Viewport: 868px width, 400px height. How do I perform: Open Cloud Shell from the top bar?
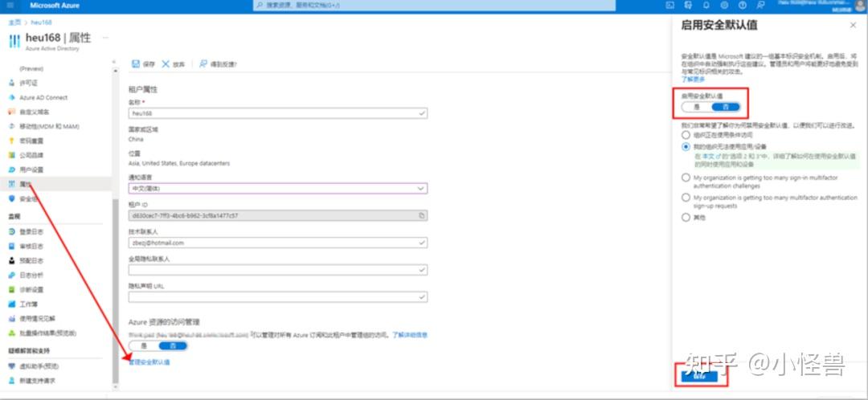tap(669, 5)
